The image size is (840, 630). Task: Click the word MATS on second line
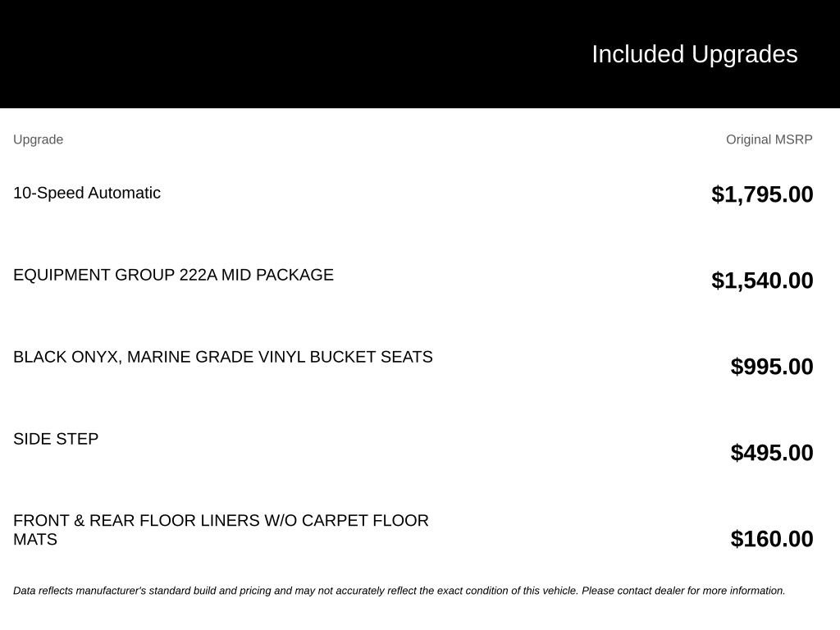[34, 540]
